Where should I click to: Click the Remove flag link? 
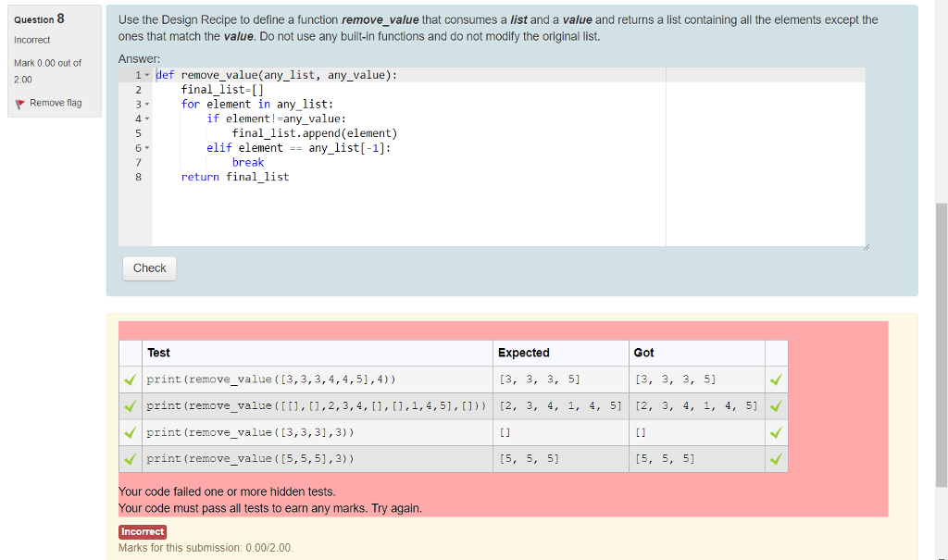click(x=55, y=103)
